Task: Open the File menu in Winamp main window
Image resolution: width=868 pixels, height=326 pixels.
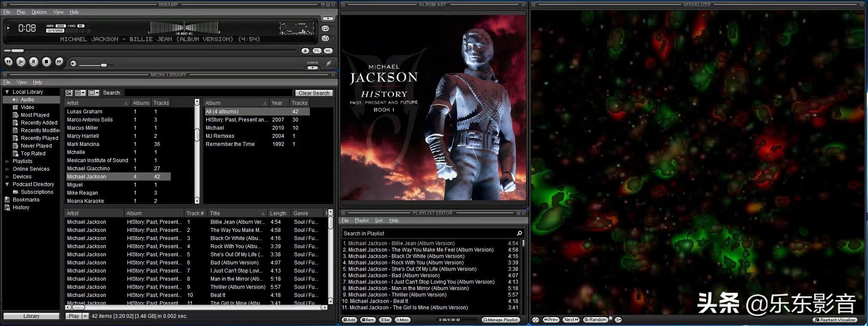Action: click(x=7, y=12)
